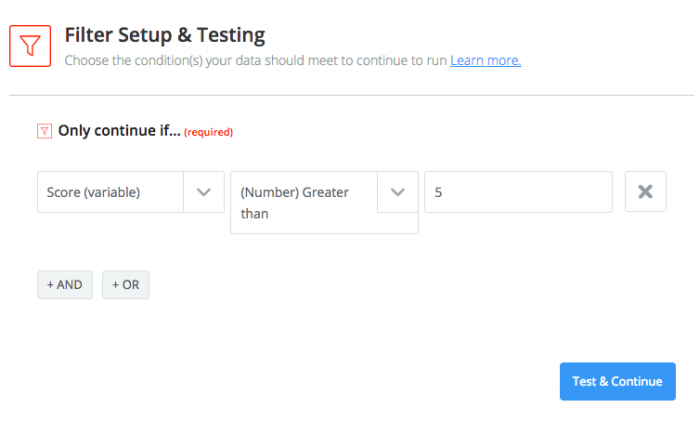This screenshot has height=421, width=700.
Task: Click the word Score in the first dropdown
Action: click(64, 192)
